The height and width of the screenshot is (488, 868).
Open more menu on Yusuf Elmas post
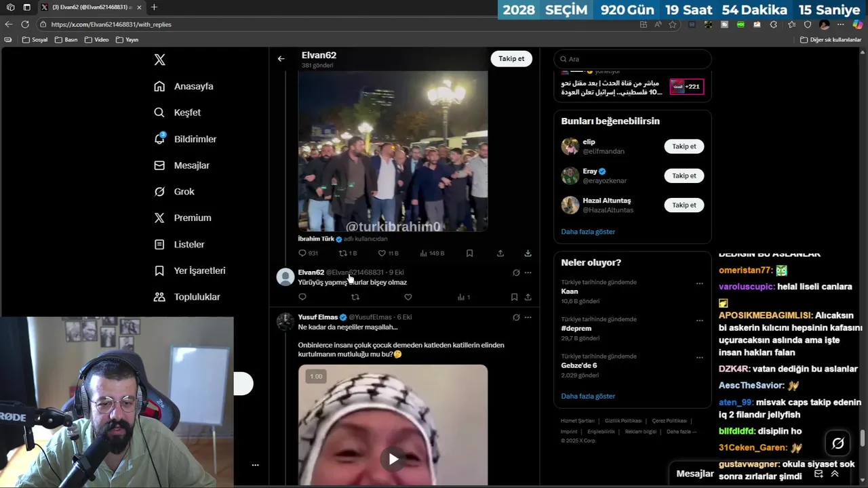coord(528,317)
